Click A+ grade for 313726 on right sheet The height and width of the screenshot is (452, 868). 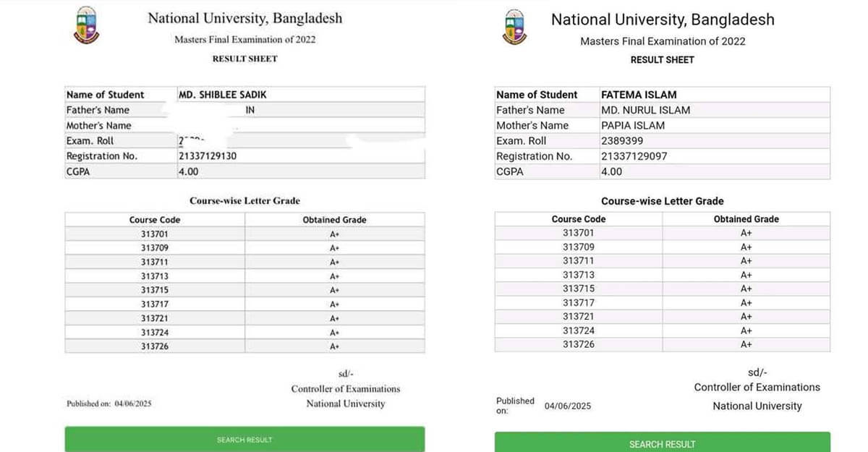click(x=746, y=345)
